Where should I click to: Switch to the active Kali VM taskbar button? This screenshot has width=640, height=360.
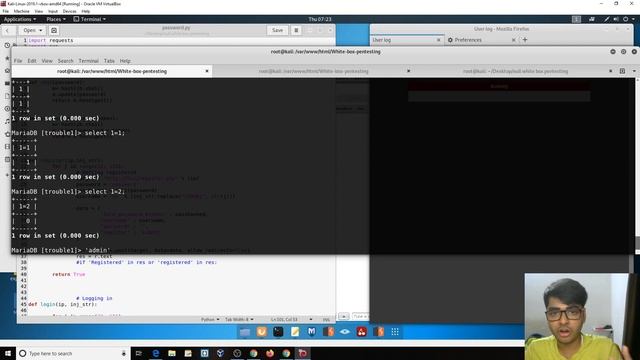coord(303,353)
